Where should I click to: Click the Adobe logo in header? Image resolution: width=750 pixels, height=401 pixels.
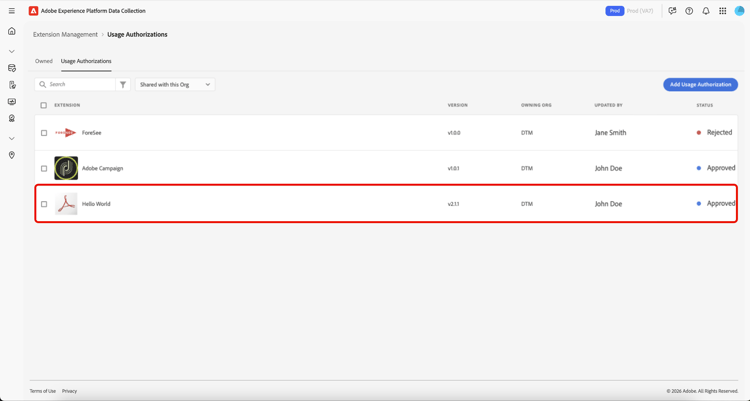coord(33,11)
